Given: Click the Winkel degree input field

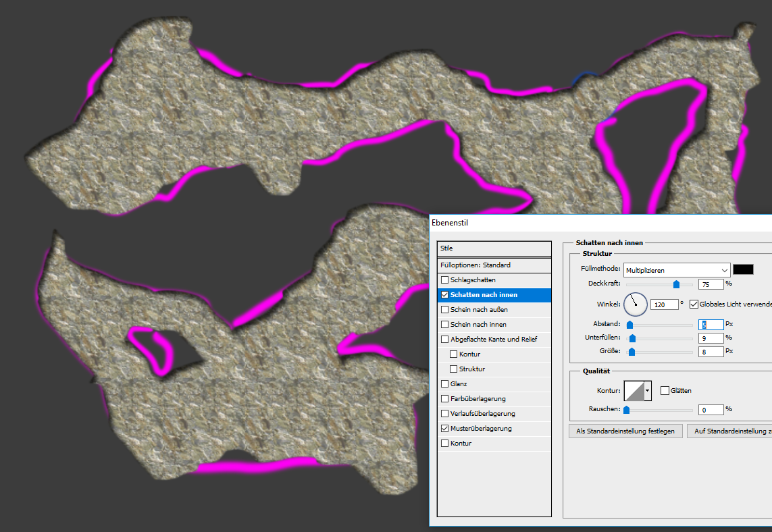Looking at the screenshot, I should coord(663,304).
